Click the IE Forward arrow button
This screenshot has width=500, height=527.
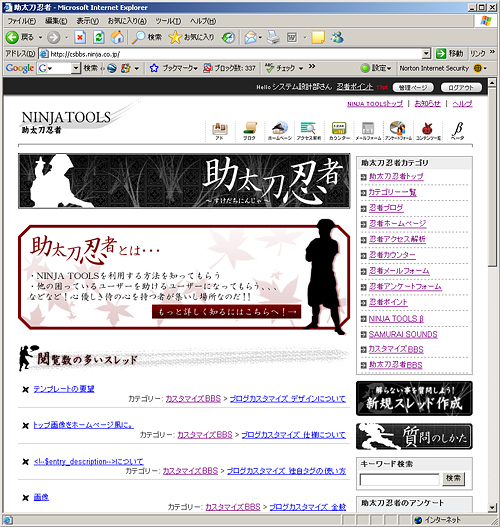[x=53, y=37]
